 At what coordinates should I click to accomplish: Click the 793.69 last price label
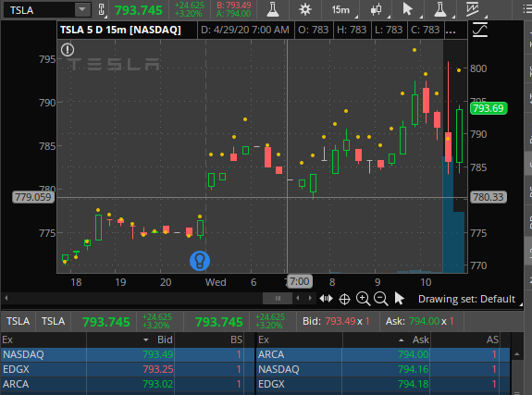489,108
